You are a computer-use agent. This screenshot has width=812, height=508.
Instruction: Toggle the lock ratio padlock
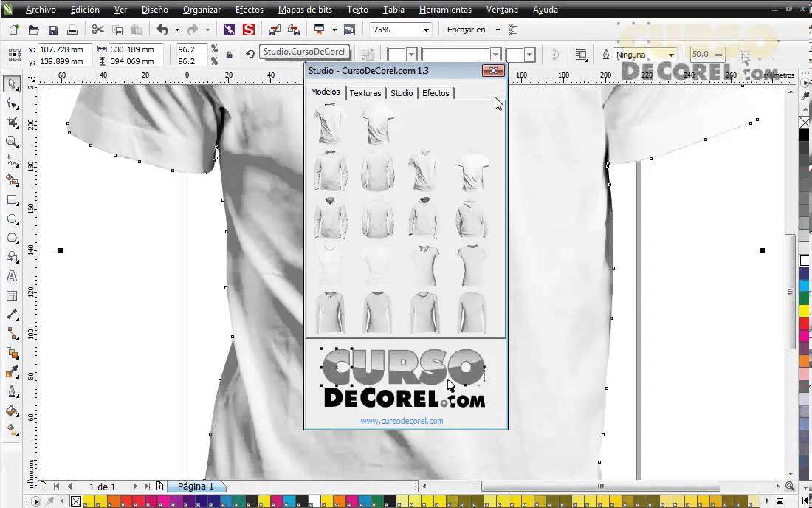click(229, 55)
